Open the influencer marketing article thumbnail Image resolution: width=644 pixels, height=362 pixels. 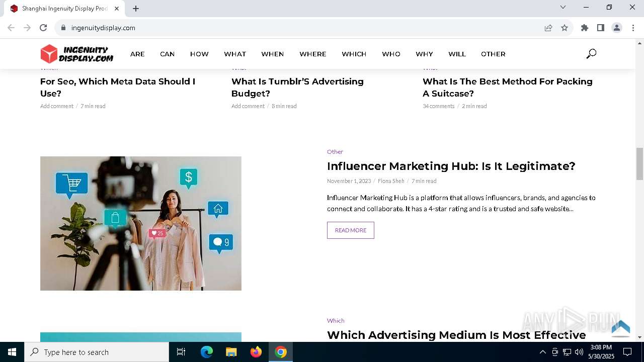click(x=141, y=223)
